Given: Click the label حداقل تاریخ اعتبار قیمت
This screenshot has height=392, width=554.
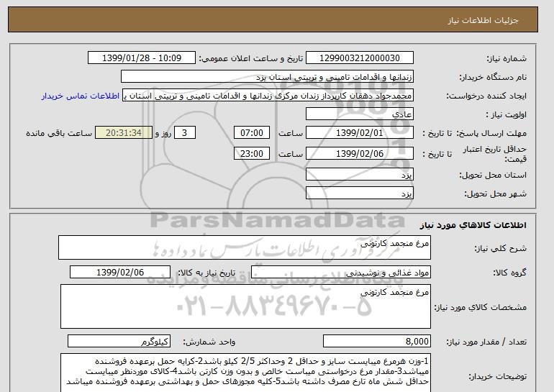Looking at the screenshot, I should (495, 154).
